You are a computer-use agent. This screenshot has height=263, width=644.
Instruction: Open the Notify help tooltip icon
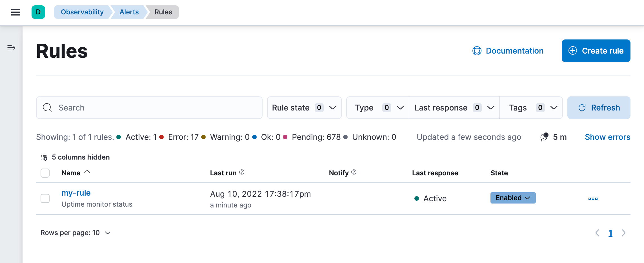[x=354, y=172]
